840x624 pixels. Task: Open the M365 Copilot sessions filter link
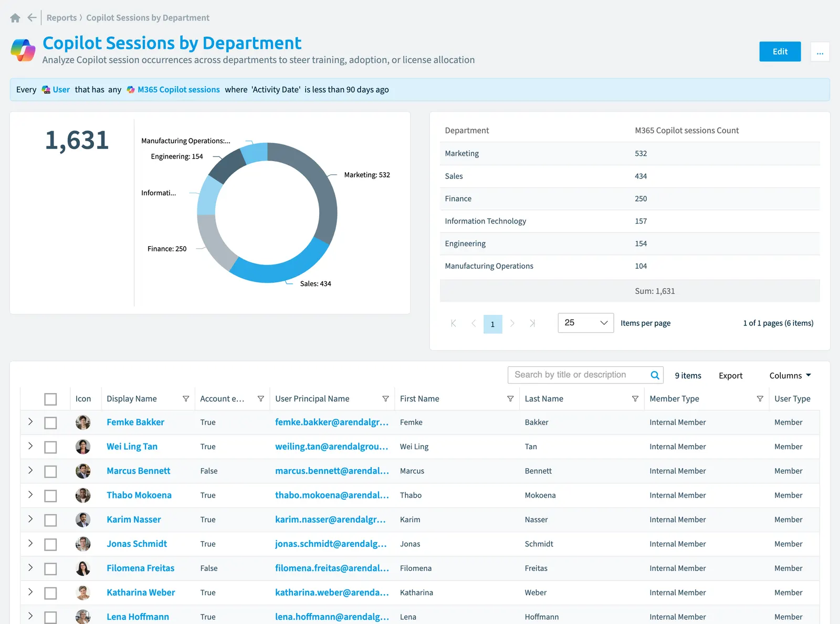tap(178, 90)
